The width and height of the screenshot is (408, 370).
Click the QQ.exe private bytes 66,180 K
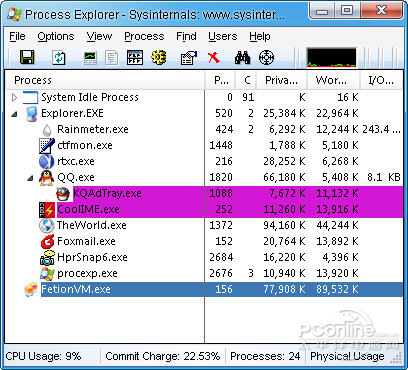click(x=284, y=177)
